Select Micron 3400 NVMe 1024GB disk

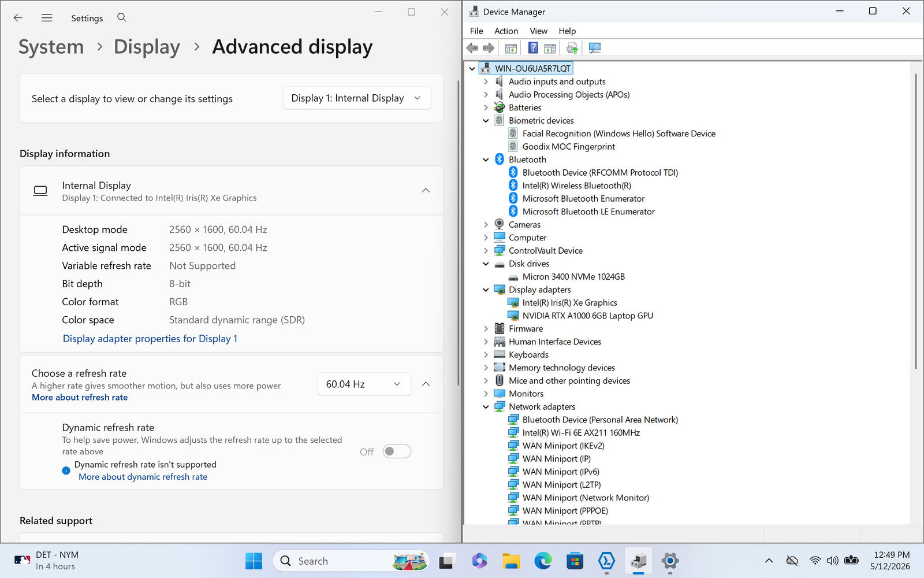[573, 277]
